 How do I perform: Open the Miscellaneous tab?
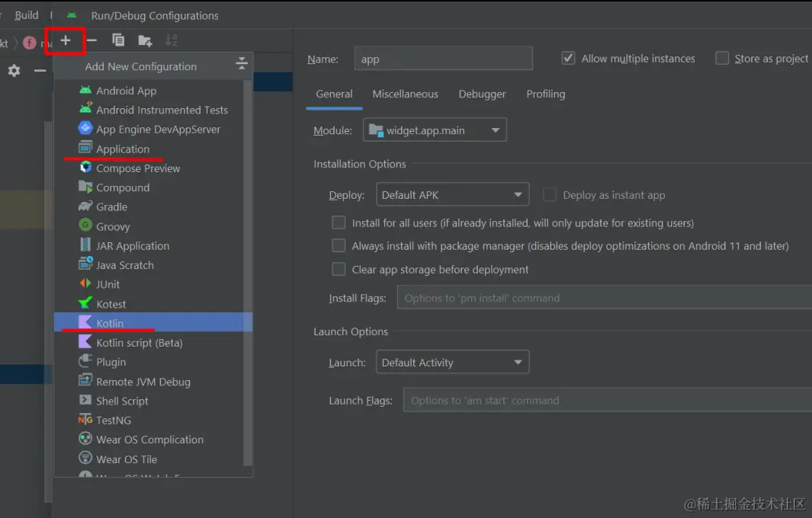405,94
